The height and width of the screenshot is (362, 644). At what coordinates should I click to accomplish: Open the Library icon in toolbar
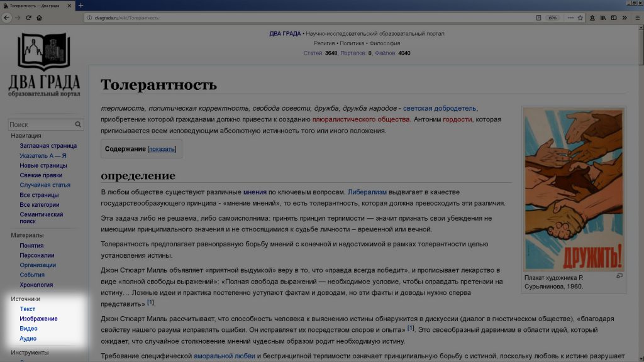(x=603, y=18)
